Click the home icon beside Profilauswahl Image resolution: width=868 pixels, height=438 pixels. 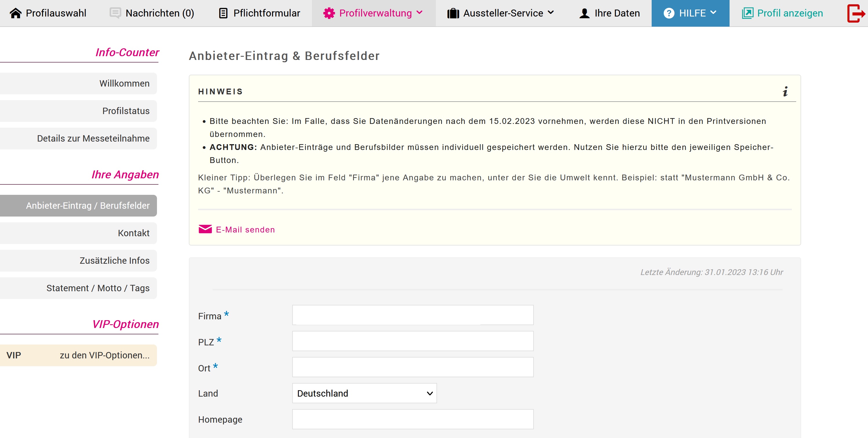(x=16, y=13)
